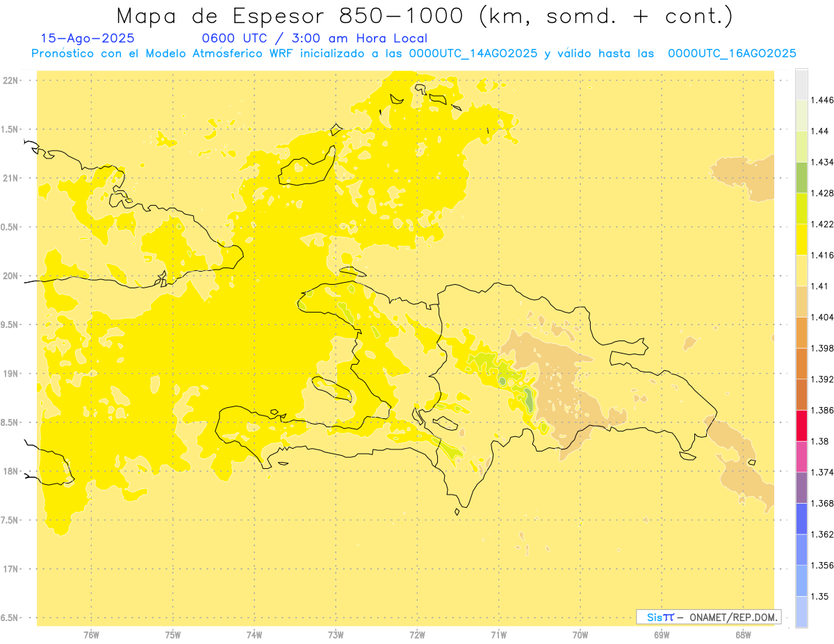
Task: Click the "70W" longitude label
Action: (580, 634)
